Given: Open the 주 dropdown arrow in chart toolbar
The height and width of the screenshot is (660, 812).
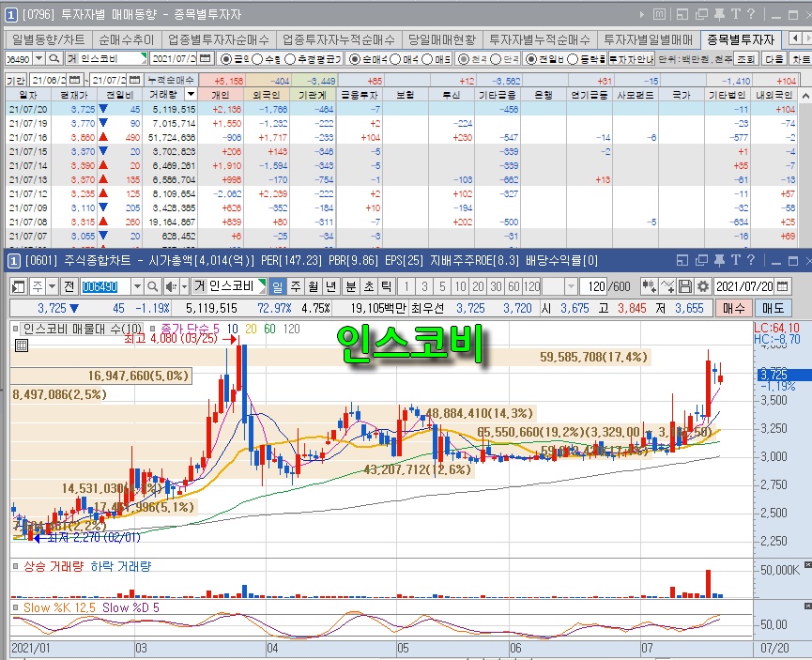Looking at the screenshot, I should point(53,286).
